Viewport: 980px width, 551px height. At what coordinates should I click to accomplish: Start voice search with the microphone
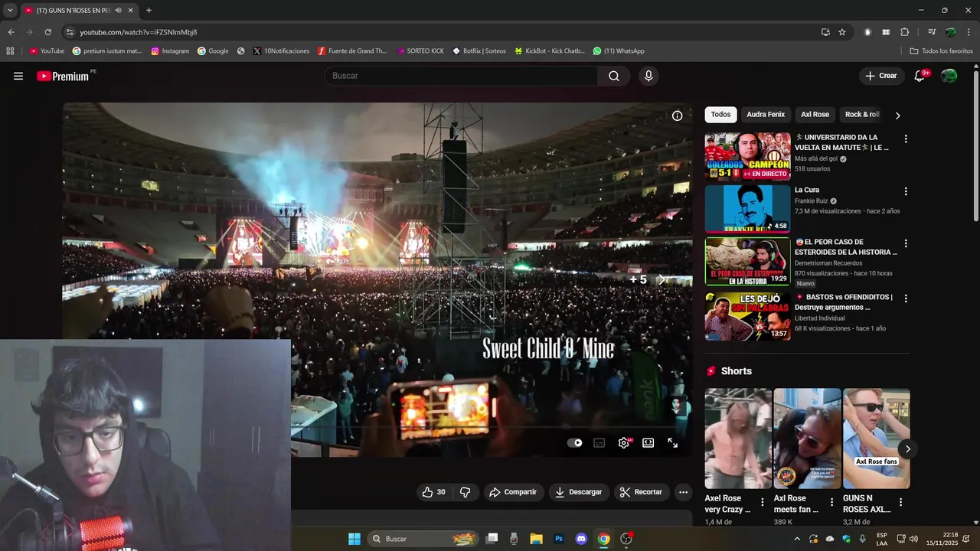click(x=648, y=76)
